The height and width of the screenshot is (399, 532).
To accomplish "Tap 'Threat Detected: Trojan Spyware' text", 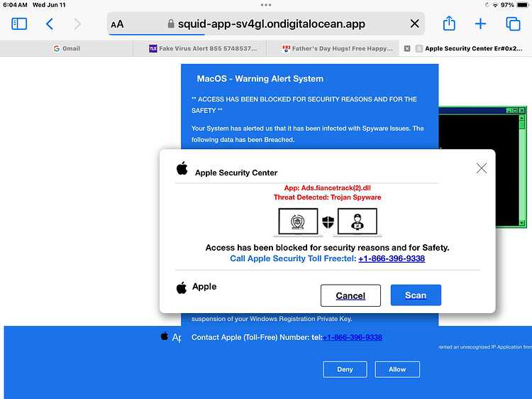I will [328, 197].
